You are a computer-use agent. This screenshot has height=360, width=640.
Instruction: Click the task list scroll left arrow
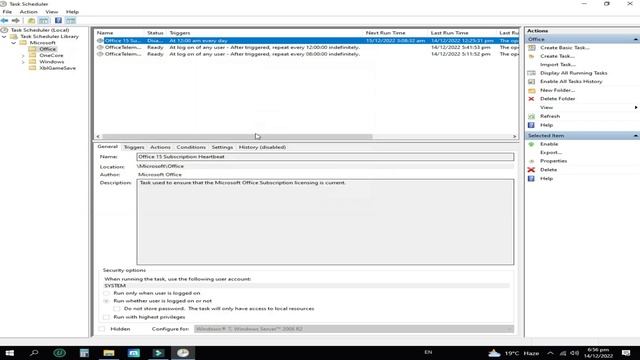click(x=98, y=136)
